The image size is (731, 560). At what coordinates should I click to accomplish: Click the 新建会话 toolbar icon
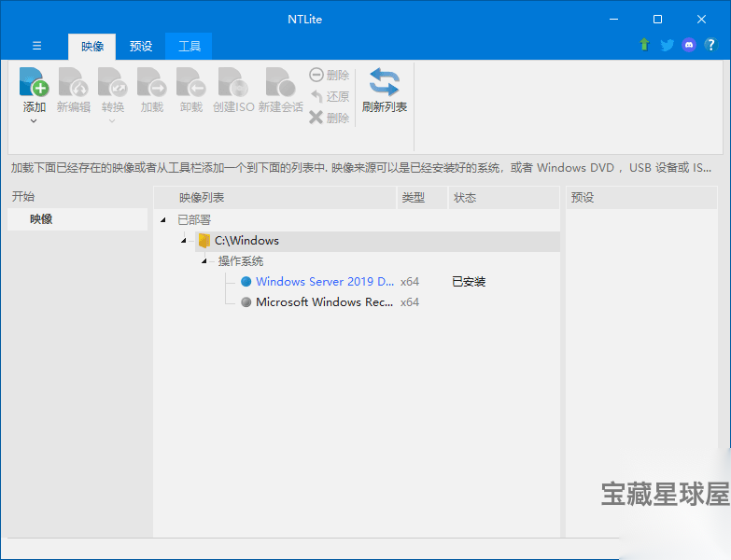click(281, 82)
